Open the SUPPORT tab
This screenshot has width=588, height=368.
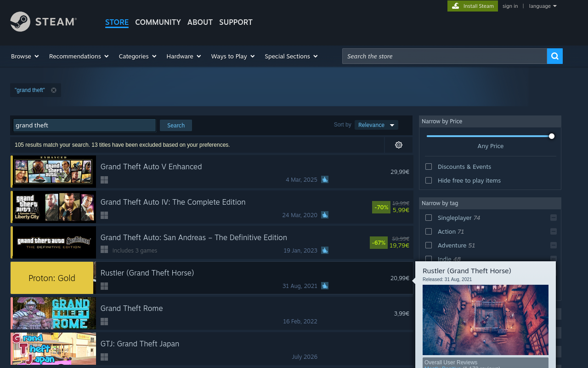pos(236,22)
